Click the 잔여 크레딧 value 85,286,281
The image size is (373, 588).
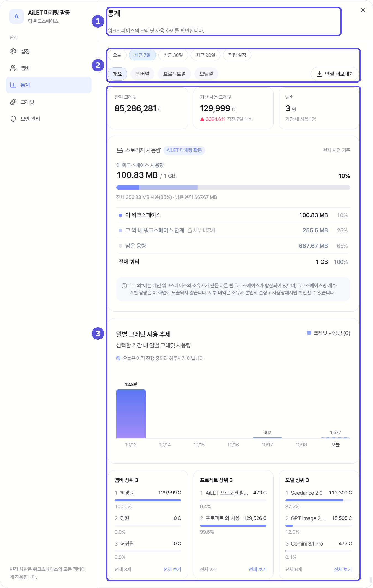tap(136, 108)
